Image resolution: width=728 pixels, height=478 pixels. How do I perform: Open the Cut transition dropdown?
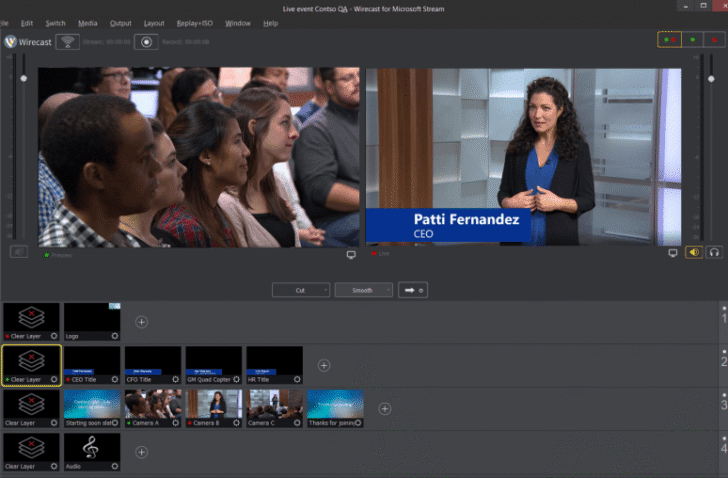[301, 290]
